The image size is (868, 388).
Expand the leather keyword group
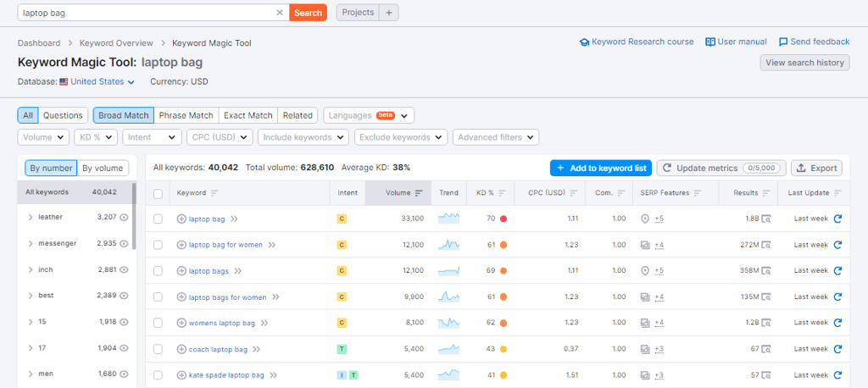(31, 218)
